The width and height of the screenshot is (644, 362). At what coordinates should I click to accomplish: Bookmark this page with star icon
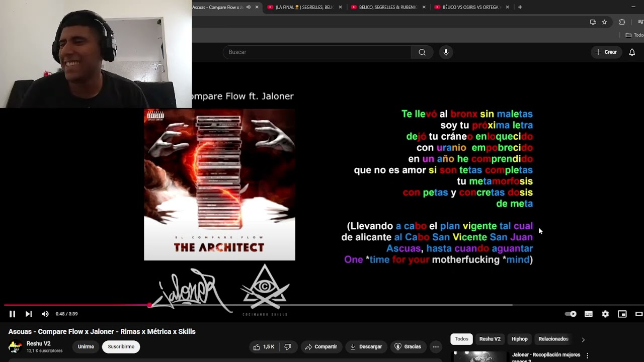point(604,22)
